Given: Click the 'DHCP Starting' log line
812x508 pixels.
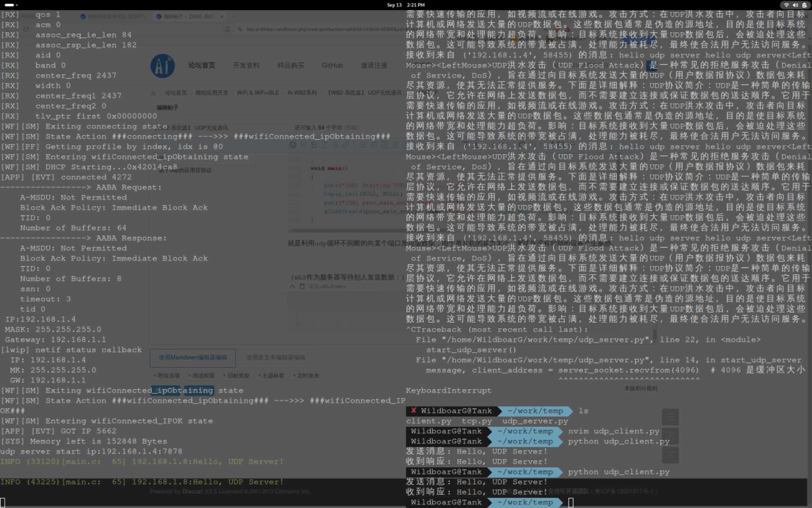Looking at the screenshot, I should click(89, 167).
